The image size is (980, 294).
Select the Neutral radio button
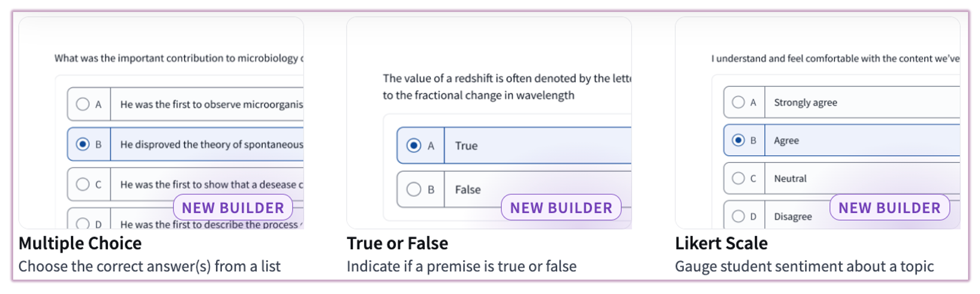738,179
